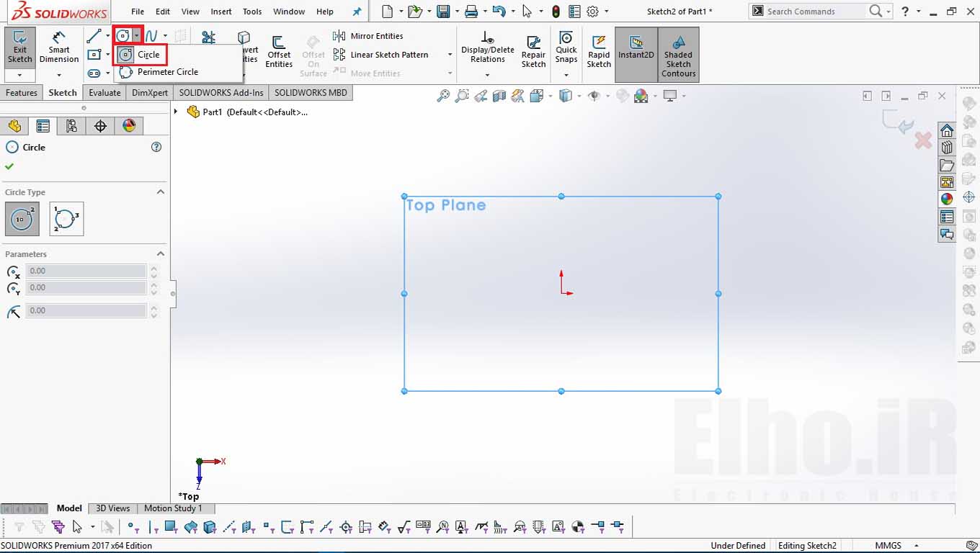Confirm the circle with the green checkmark

click(x=9, y=166)
